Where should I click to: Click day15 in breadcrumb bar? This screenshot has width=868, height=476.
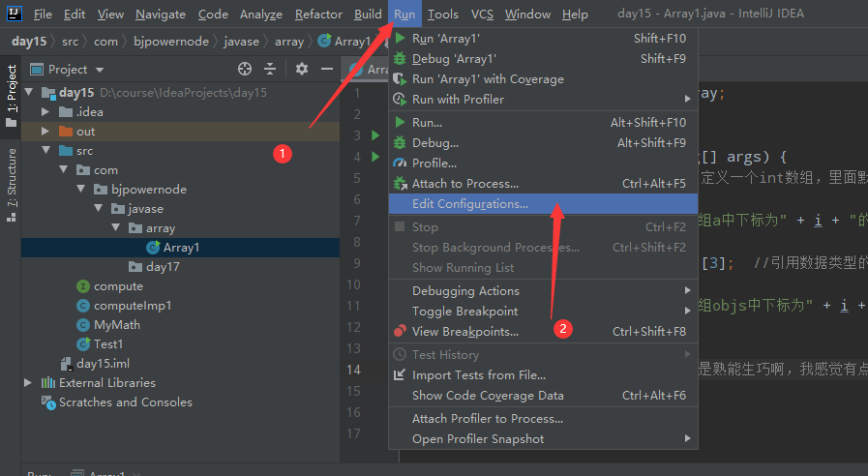(x=29, y=42)
